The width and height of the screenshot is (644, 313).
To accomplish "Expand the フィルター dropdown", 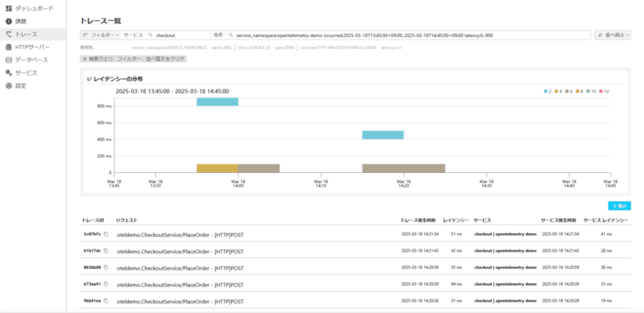I will pyautogui.click(x=101, y=35).
